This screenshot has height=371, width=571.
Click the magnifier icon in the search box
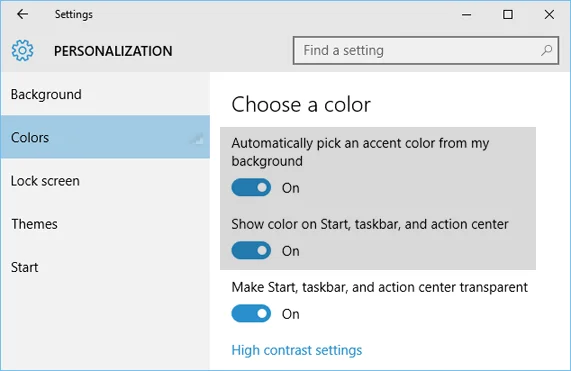point(546,50)
